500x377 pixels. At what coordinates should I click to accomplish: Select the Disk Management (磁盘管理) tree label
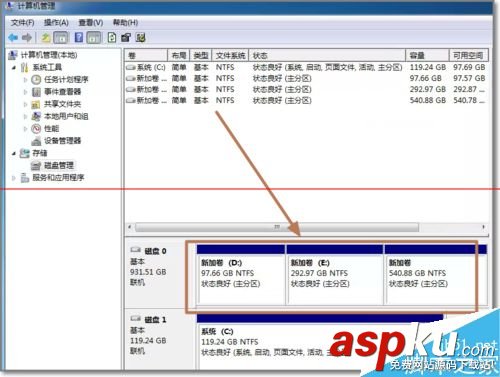(x=59, y=166)
